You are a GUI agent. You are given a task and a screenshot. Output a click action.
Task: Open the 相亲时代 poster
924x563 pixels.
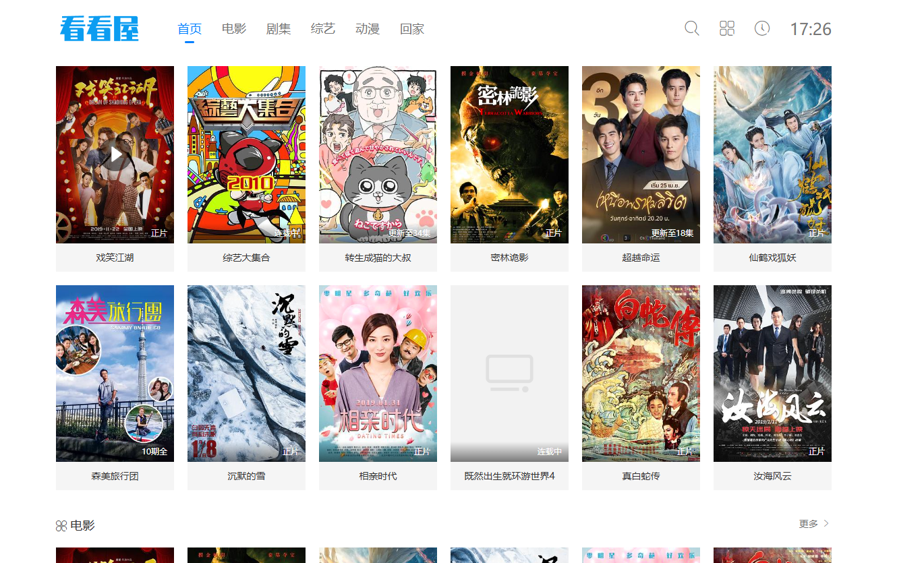(x=378, y=374)
